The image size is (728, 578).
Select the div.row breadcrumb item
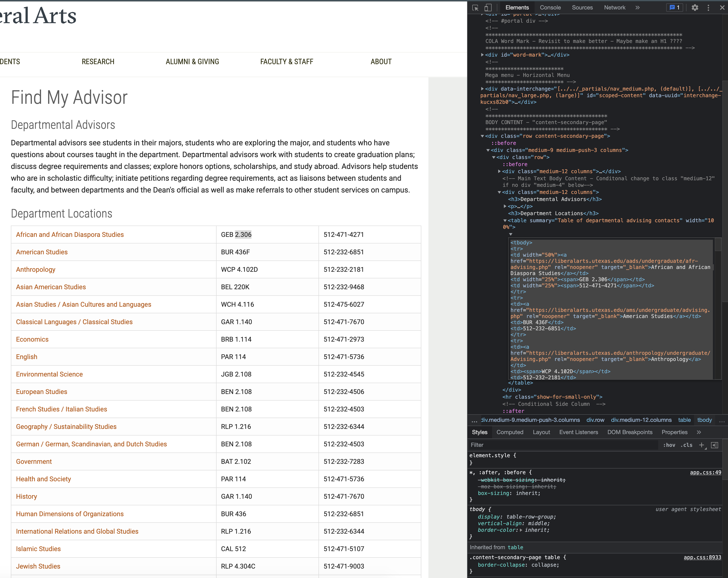[595, 420]
